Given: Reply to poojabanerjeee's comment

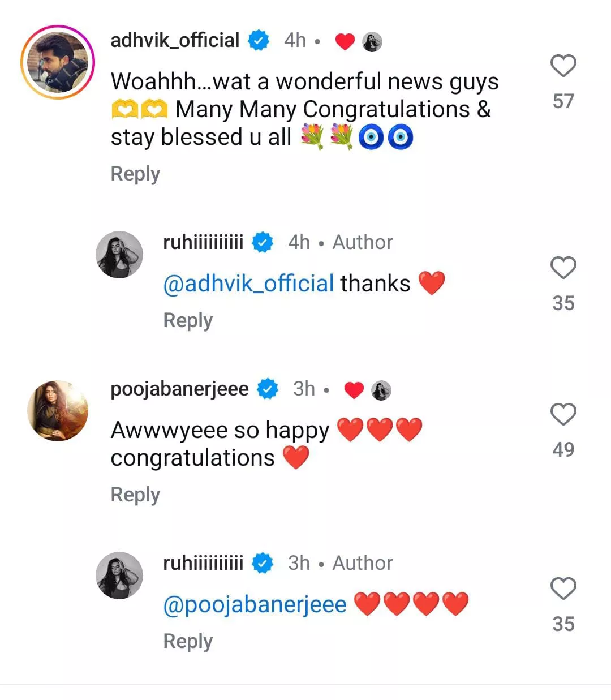Looking at the screenshot, I should 135,495.
